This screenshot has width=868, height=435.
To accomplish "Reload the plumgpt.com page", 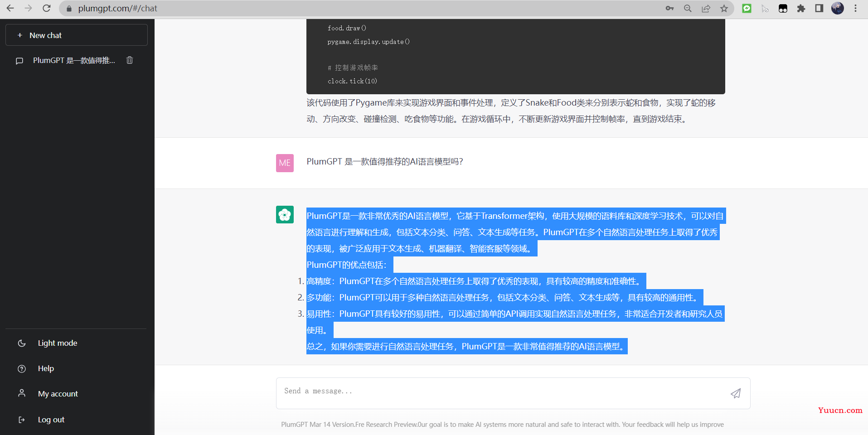I will 46,8.
